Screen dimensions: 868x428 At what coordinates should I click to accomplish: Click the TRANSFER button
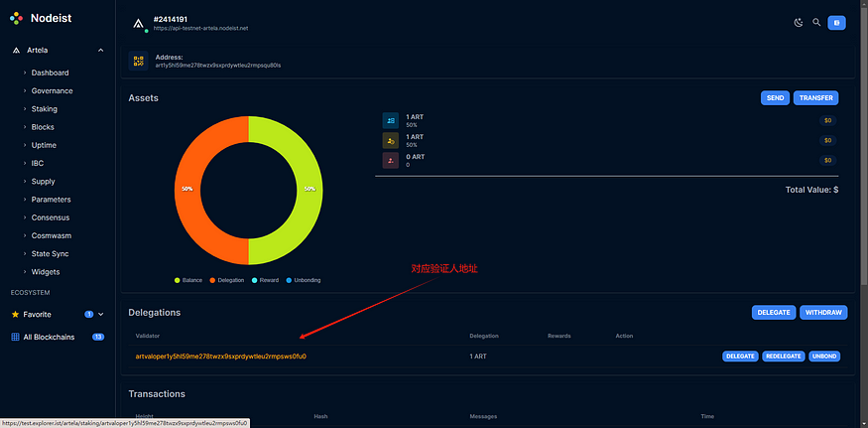(x=816, y=98)
